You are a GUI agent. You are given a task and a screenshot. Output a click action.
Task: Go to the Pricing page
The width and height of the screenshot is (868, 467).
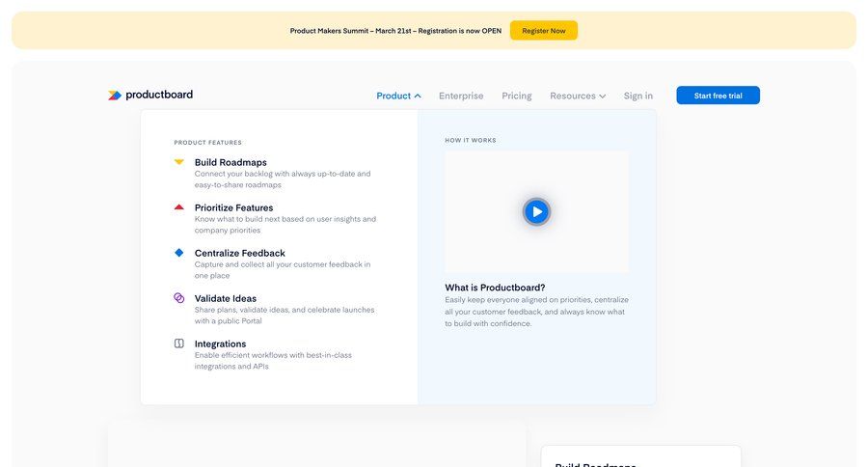pos(516,96)
